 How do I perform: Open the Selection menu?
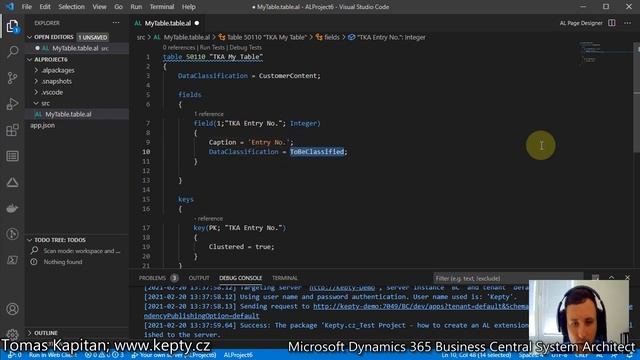coord(71,7)
